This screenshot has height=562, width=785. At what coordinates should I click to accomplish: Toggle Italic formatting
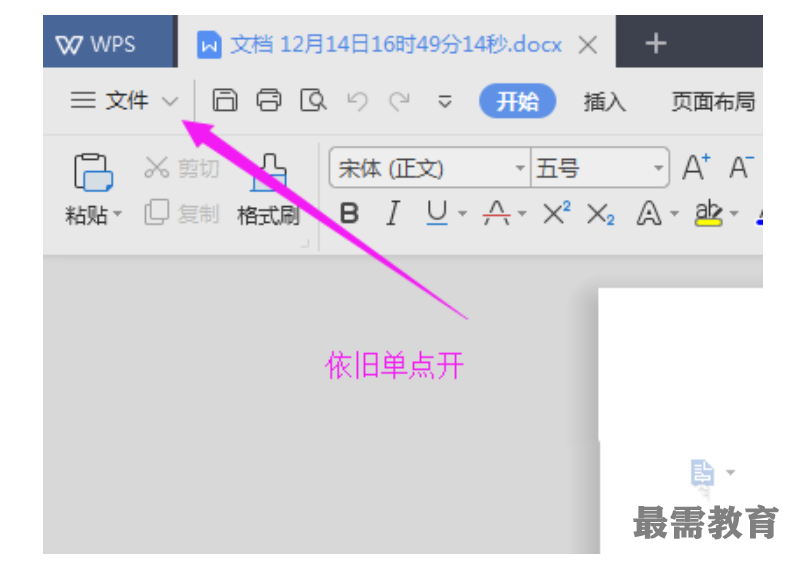(394, 214)
